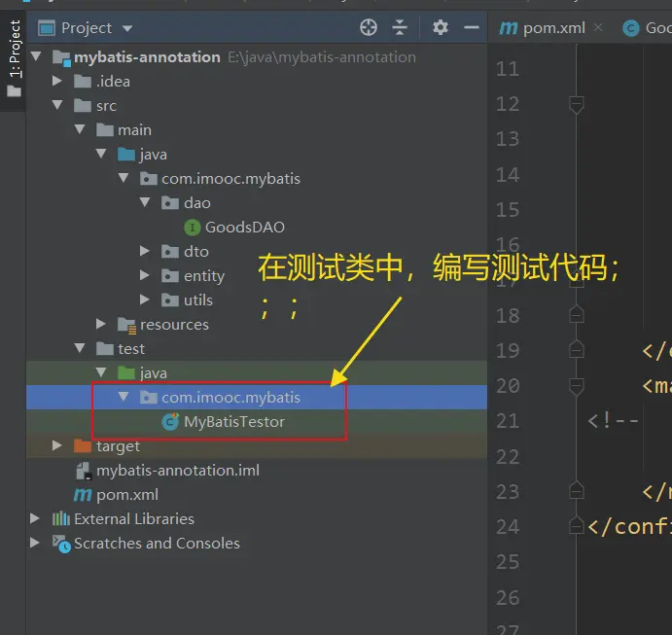
Task: Close the pom.xml editor tab
Action: pos(598,28)
